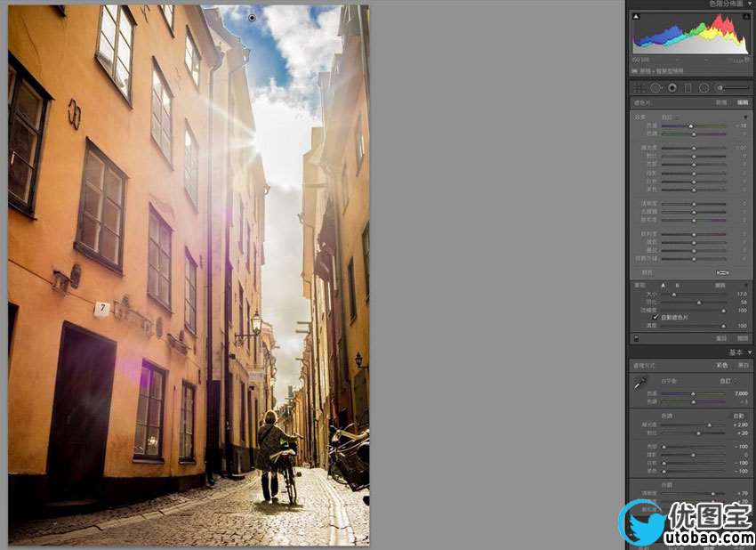Adjust brush Density slider at 100
The height and width of the screenshot is (550, 756).
click(x=723, y=326)
